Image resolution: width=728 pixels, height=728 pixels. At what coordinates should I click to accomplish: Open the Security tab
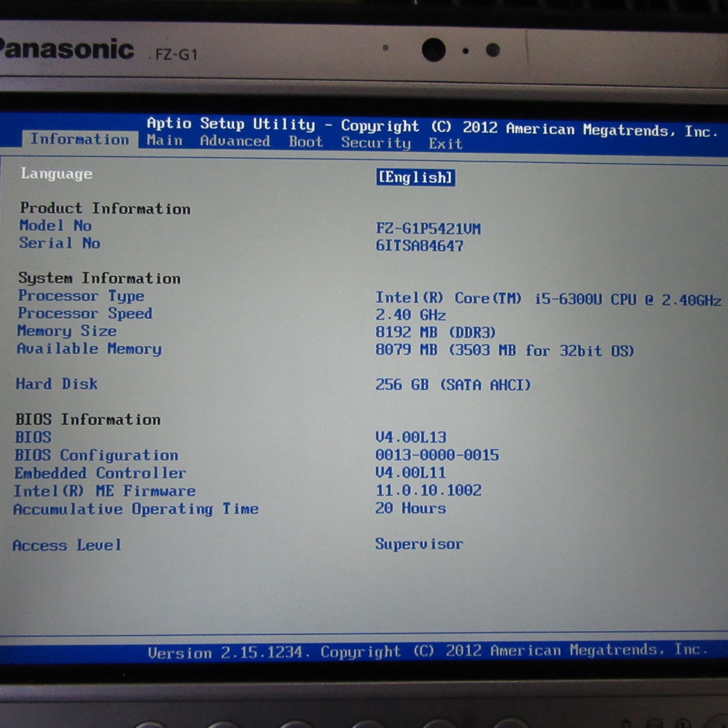coord(376,143)
